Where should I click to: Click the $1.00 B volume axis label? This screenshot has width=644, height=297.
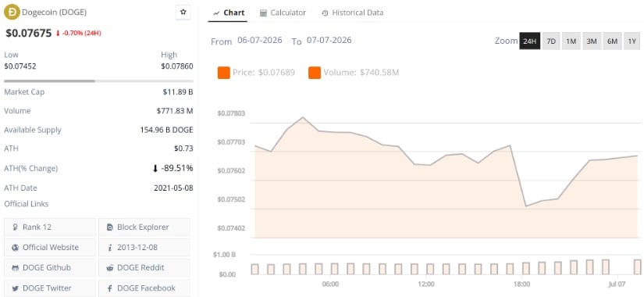pyautogui.click(x=224, y=255)
